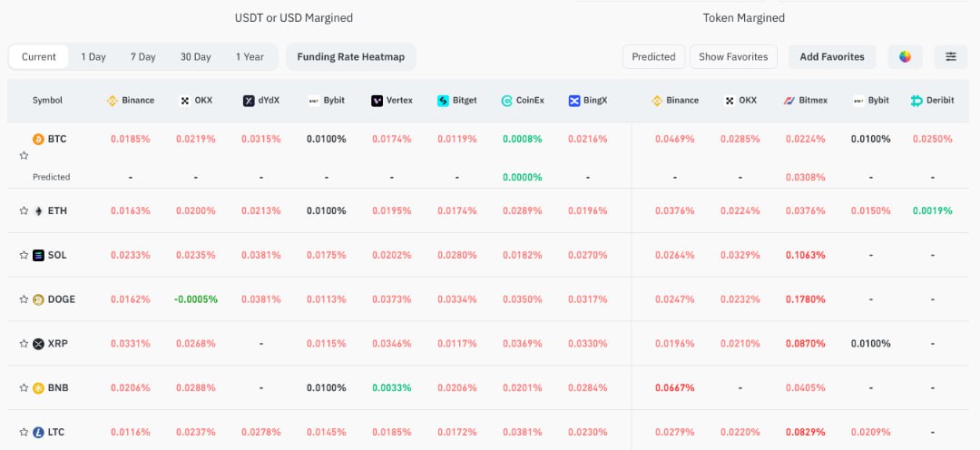Click BTC Deribit rate 0.0250%
The width and height of the screenshot is (980, 450).
coord(933,139)
